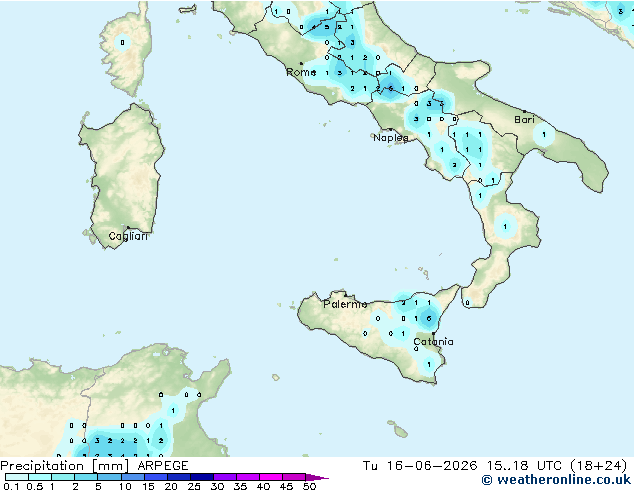
Task: Click the value 6 north of Catania
Action: click(429, 319)
